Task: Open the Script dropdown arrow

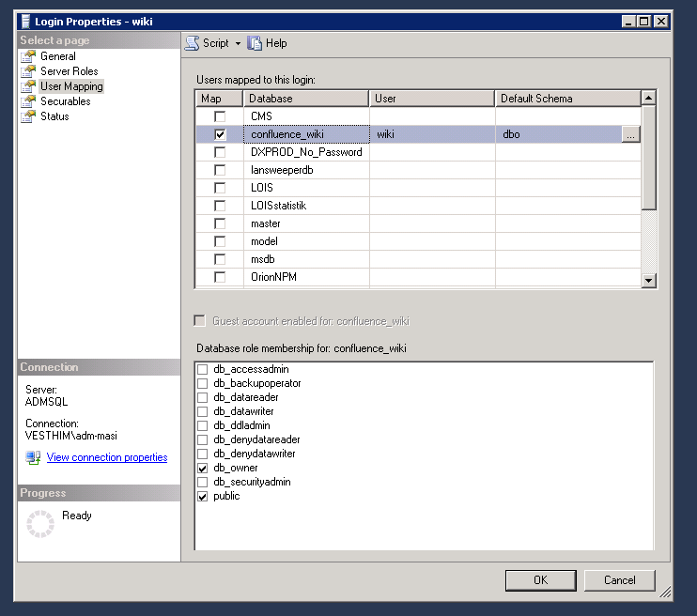Action: pos(238,43)
